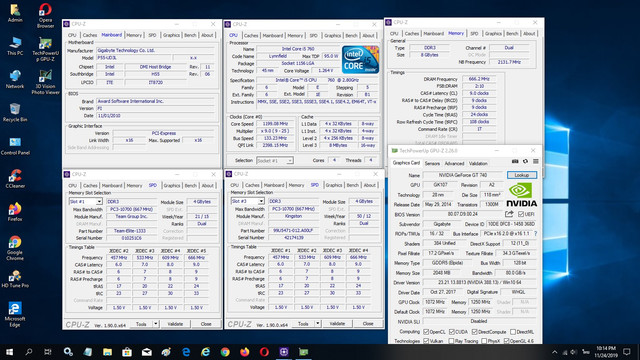Viewport: 640px width, 360px height.
Task: Switch to the Advanced tab in GPU-Z
Action: [454, 163]
